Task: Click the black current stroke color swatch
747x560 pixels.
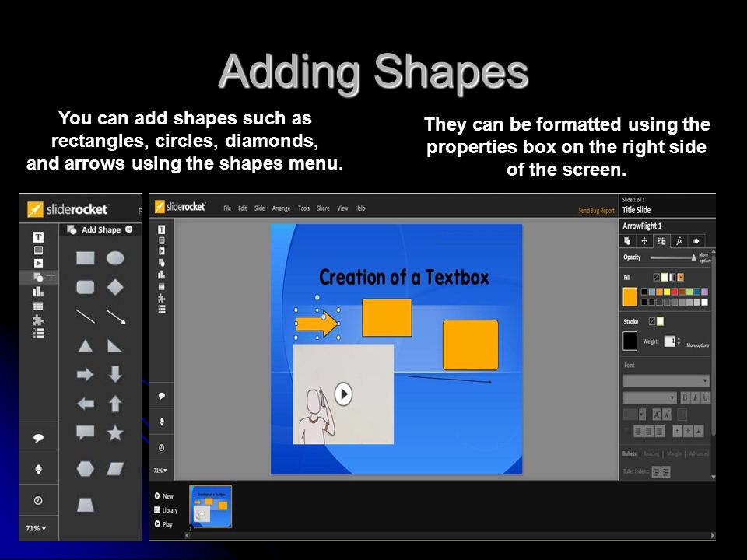Action: click(630, 341)
